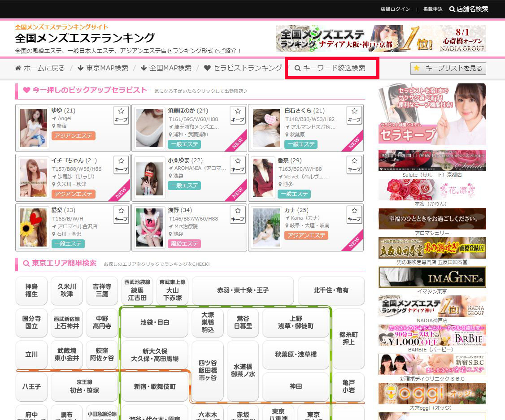Toggle keep star for 愛梨 card
Viewport: 505px width, 420px height.
(121, 215)
